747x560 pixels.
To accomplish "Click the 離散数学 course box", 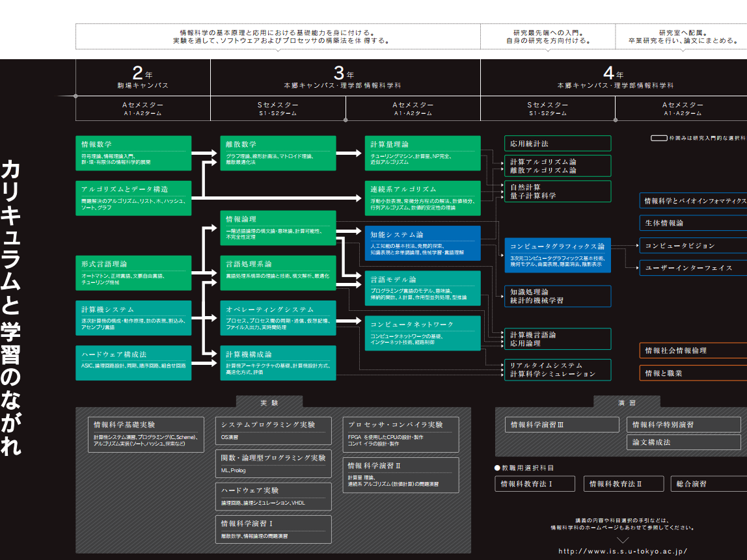I will coord(278,153).
